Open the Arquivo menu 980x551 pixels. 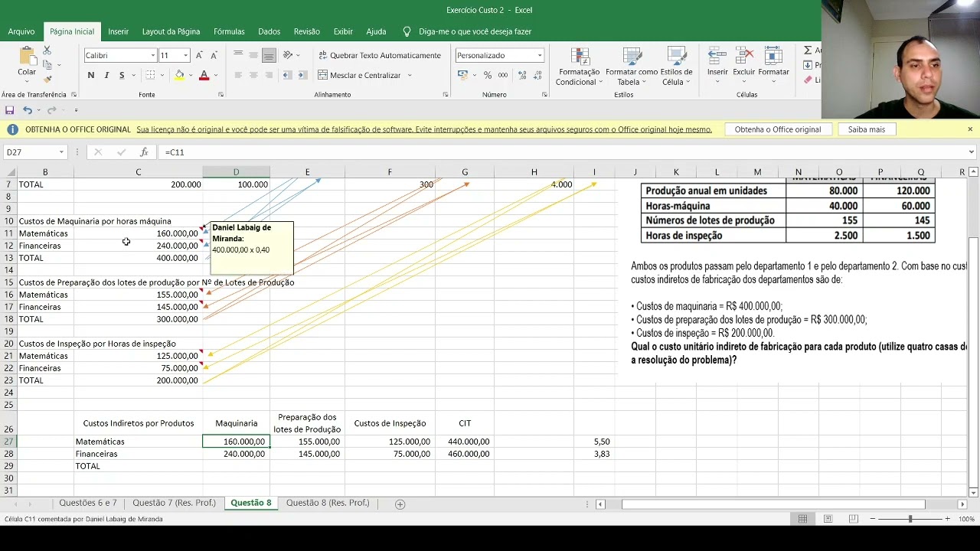pyautogui.click(x=21, y=31)
